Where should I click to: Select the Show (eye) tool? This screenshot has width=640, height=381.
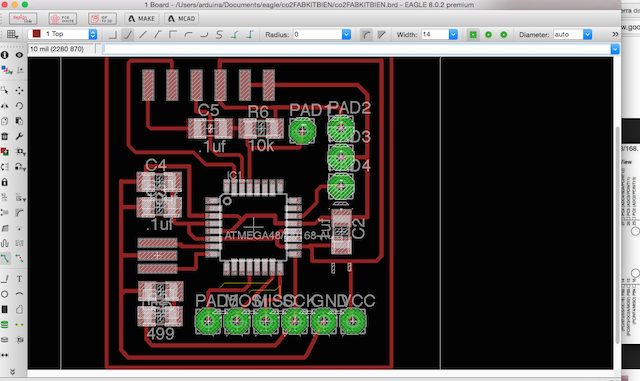pyautogui.click(x=19, y=55)
